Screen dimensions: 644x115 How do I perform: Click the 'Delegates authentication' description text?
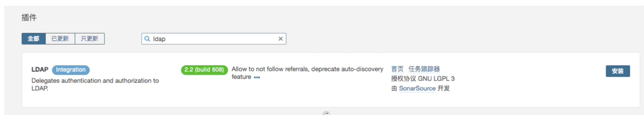(x=95, y=81)
